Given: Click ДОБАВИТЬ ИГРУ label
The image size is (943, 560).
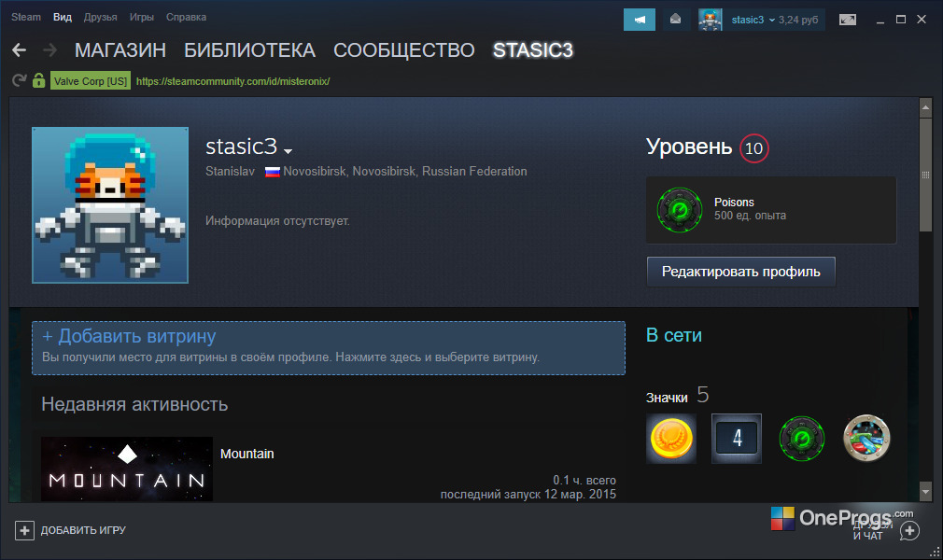Looking at the screenshot, I should coord(84,530).
